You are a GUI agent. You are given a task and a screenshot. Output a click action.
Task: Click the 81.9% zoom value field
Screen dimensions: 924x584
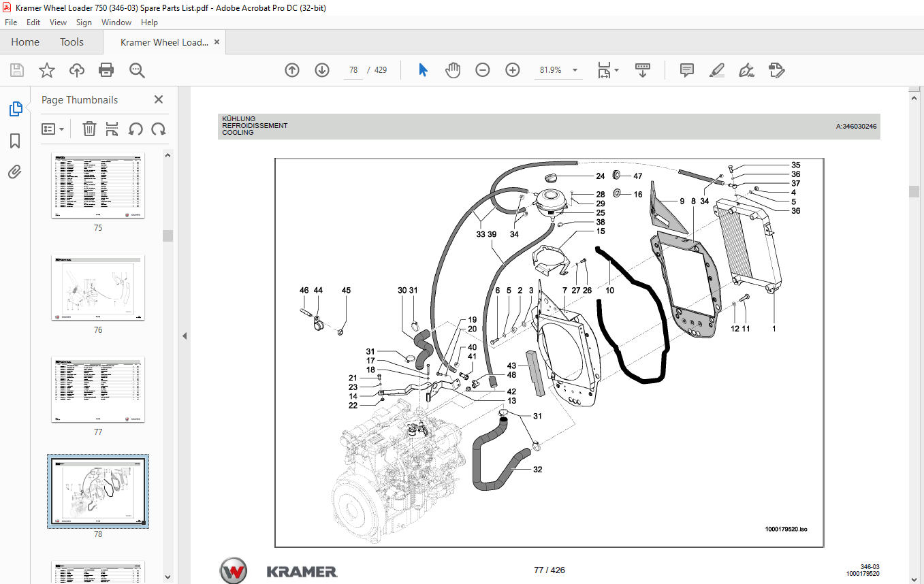pyautogui.click(x=550, y=70)
